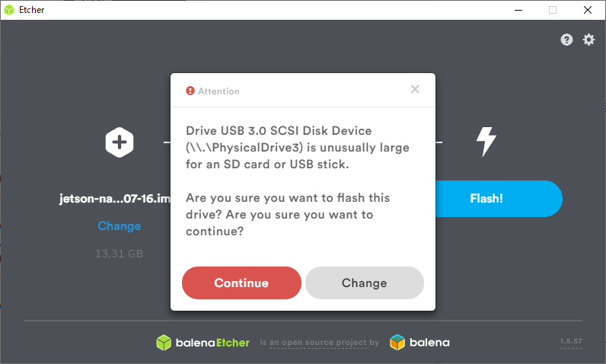Click the jetson-na...07-16 image filename

click(x=115, y=199)
